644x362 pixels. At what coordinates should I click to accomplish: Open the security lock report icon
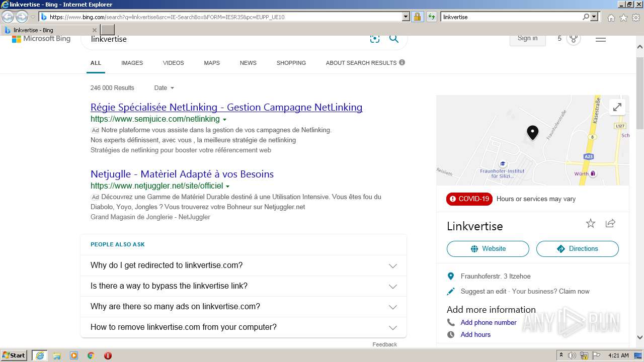pyautogui.click(x=417, y=17)
